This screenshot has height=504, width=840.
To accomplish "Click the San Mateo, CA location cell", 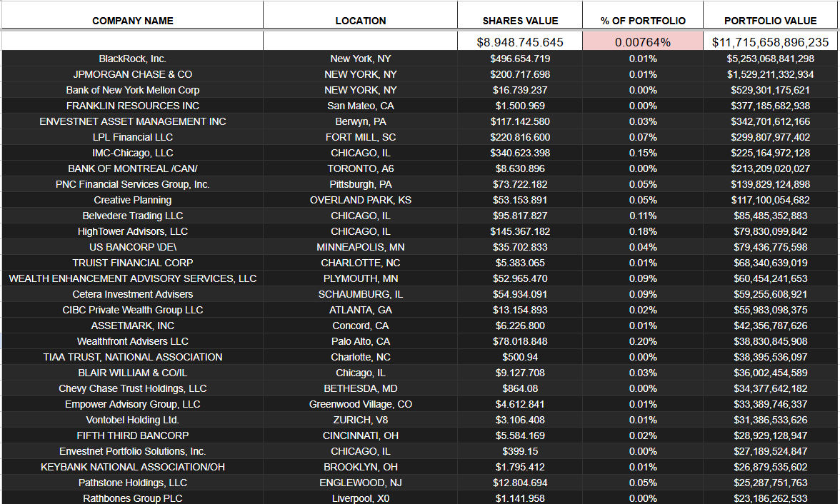I will pos(361,106).
